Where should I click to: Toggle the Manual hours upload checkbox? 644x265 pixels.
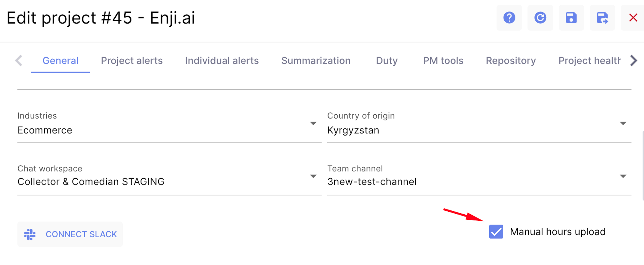click(496, 232)
